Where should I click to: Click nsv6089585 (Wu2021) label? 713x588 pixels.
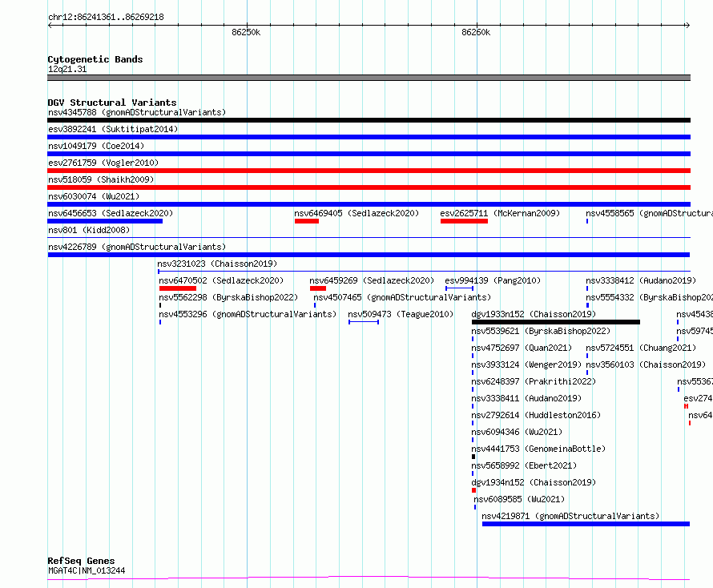tap(519, 499)
